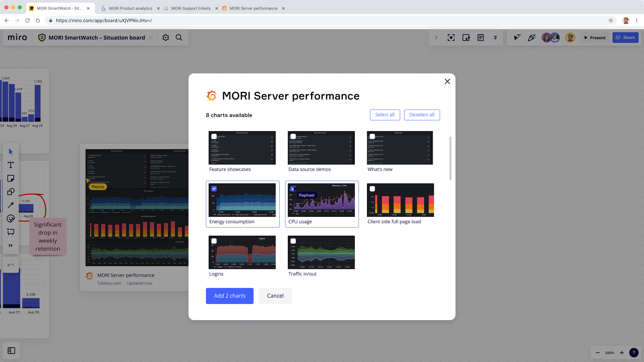
Task: Bookmark this page with the star
Action: click(x=611, y=20)
